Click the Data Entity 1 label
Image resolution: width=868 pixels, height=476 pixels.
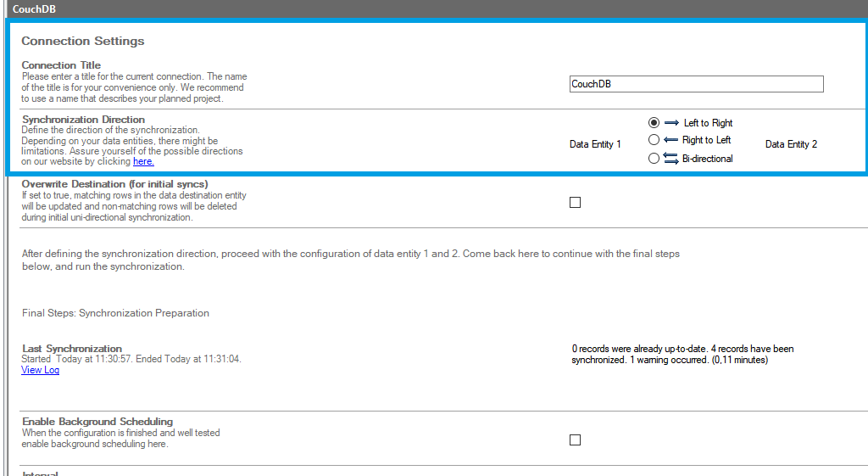coord(595,144)
